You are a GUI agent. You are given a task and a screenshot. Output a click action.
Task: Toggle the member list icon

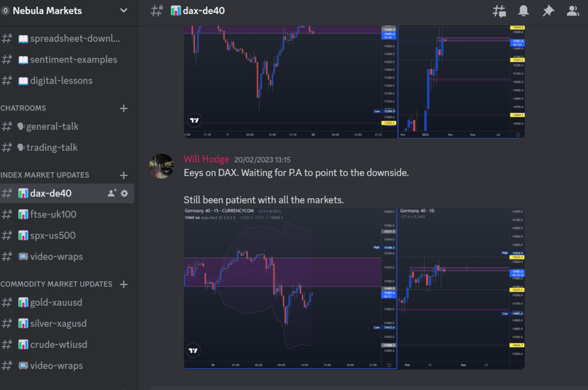click(x=573, y=11)
